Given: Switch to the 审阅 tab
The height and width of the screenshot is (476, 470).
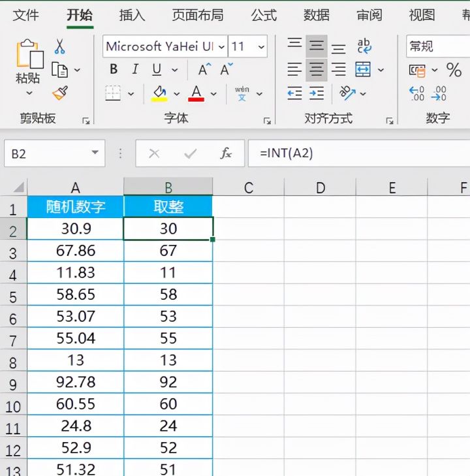Looking at the screenshot, I should [x=369, y=15].
